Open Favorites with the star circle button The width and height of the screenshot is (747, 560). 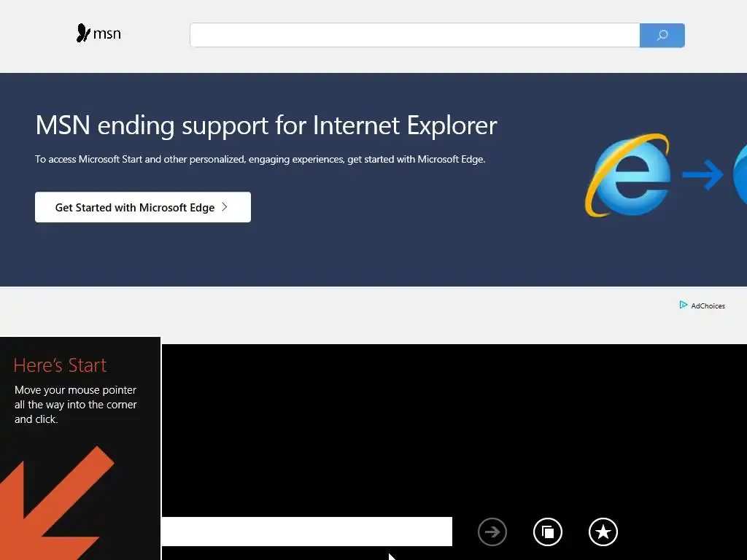603,532
